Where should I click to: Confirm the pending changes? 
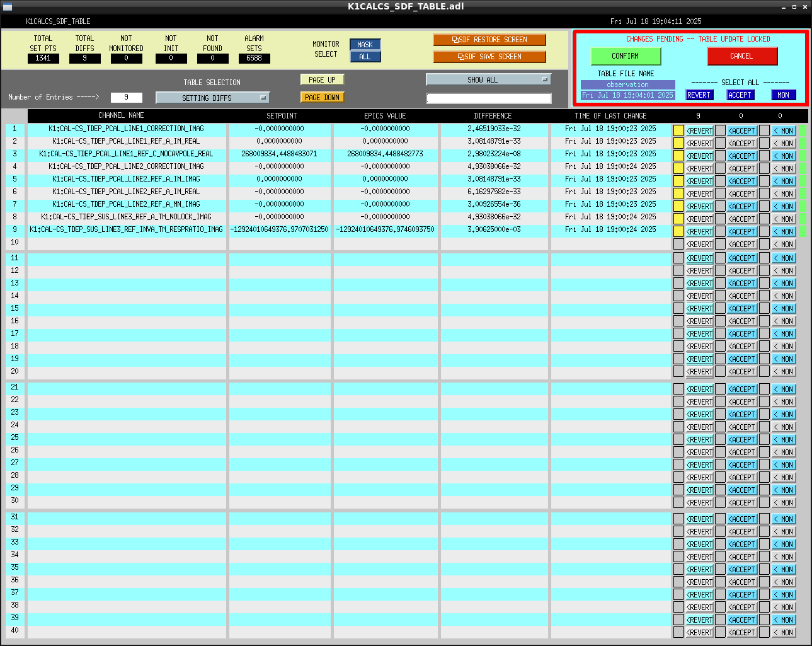[626, 56]
